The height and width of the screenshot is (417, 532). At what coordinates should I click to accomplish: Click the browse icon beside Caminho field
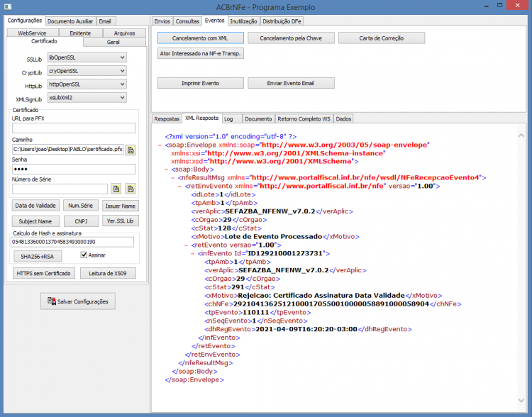pyautogui.click(x=131, y=150)
